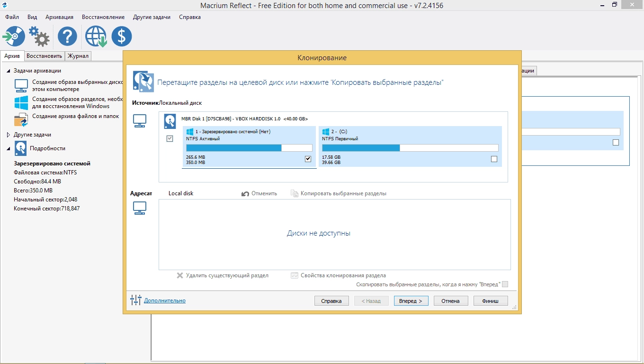Click the question mark help icon
The image size is (644, 364).
(x=67, y=36)
